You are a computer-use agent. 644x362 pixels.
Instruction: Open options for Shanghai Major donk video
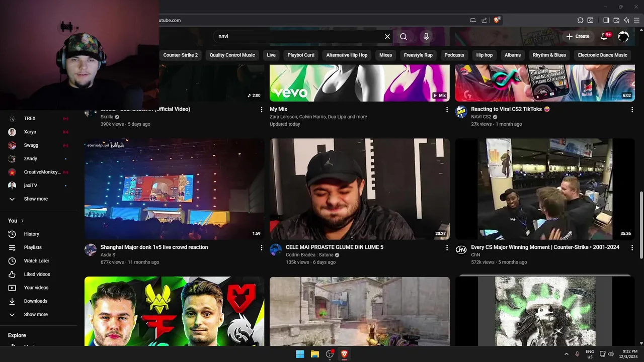[261, 248]
